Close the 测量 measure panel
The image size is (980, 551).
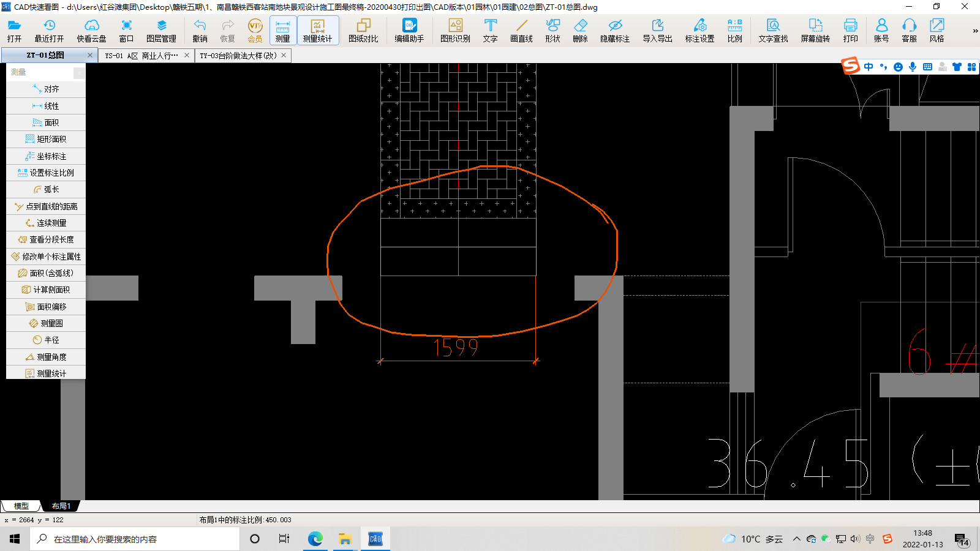click(79, 73)
